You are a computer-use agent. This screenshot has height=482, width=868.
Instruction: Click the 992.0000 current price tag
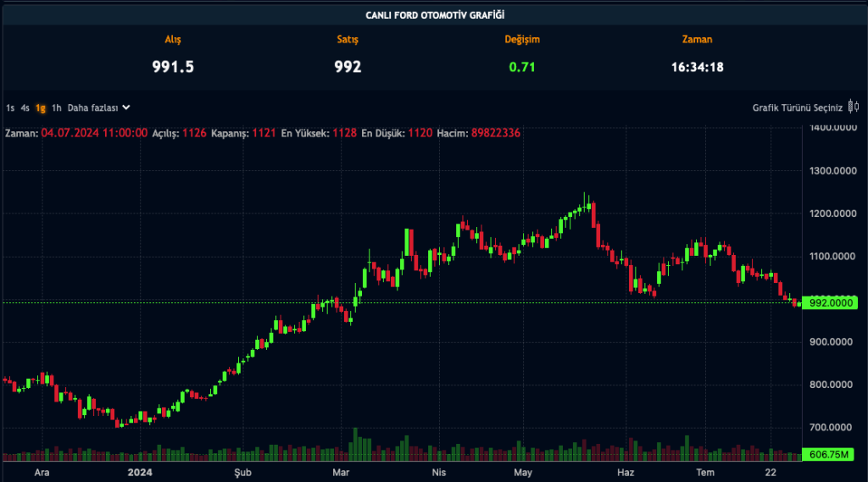pos(830,302)
